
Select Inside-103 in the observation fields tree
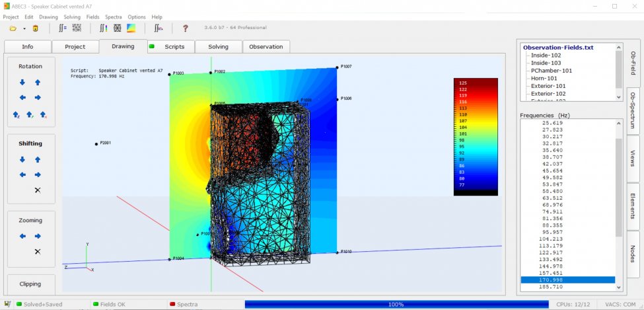point(546,63)
